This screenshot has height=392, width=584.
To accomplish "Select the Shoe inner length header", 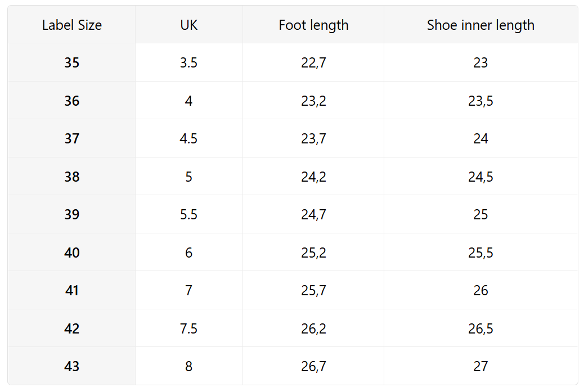I will pos(480,25).
